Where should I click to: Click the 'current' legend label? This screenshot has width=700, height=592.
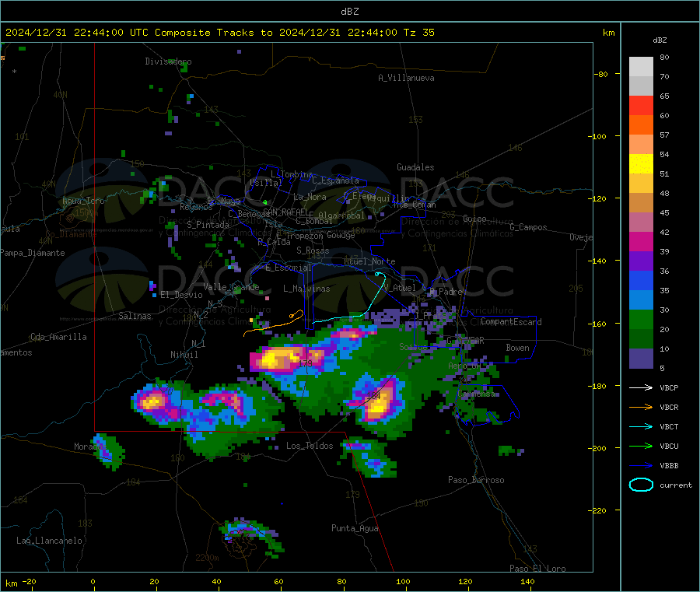coord(675,485)
